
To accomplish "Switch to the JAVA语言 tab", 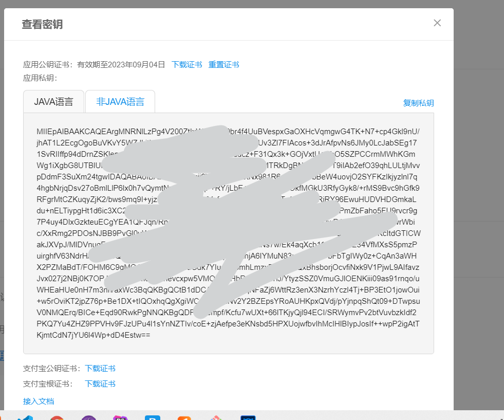I will click(x=53, y=101).
